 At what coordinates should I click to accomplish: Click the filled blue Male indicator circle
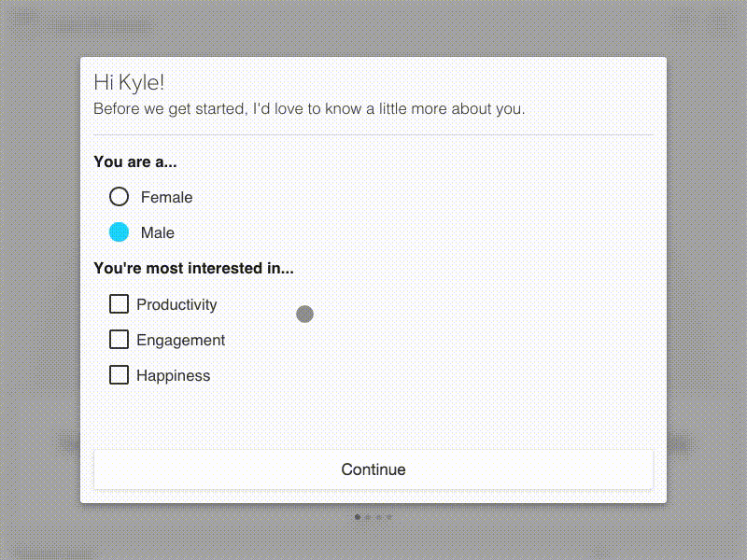tap(119, 231)
